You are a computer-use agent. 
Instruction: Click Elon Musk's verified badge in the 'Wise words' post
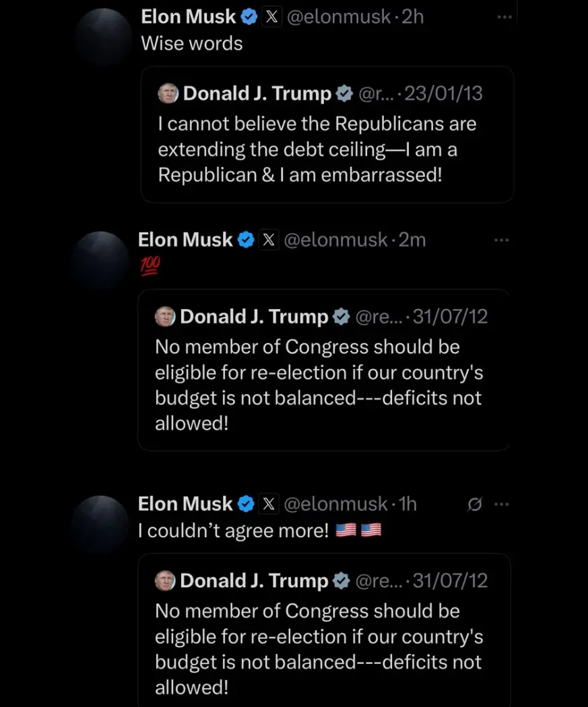pyautogui.click(x=249, y=18)
